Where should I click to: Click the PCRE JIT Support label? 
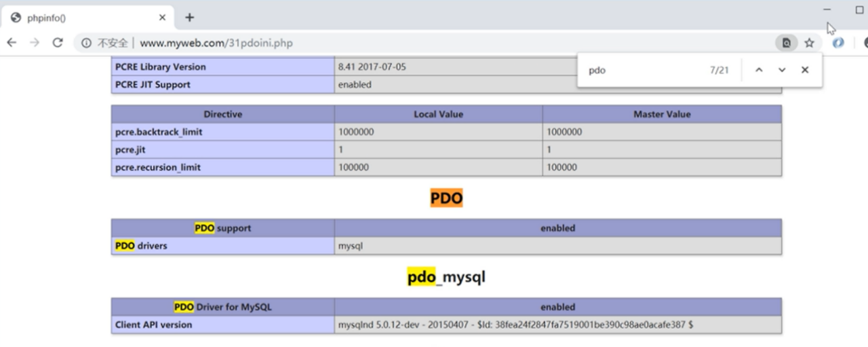153,85
